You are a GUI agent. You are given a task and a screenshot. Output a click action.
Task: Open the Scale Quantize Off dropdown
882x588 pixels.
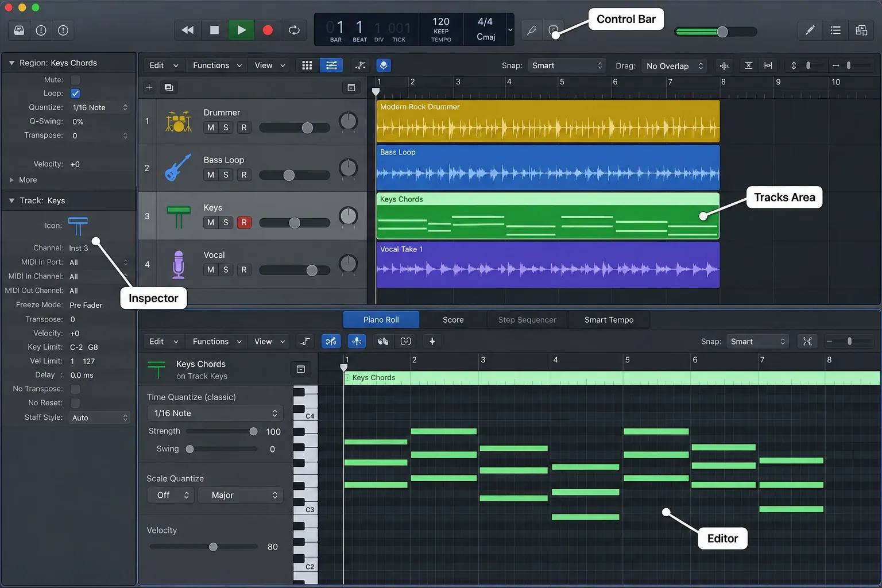pyautogui.click(x=171, y=495)
